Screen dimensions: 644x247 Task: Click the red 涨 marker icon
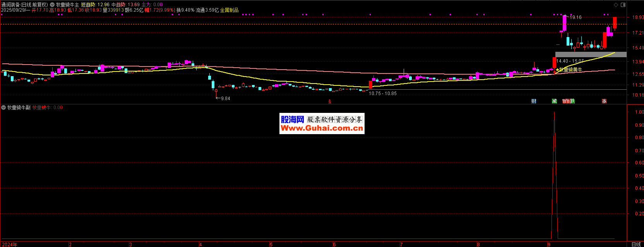604,101
